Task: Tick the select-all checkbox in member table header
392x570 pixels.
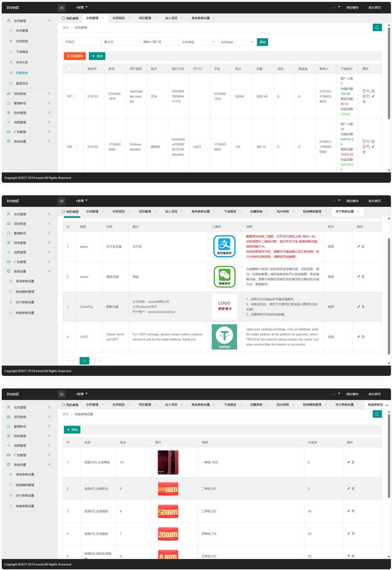Action: point(69,69)
